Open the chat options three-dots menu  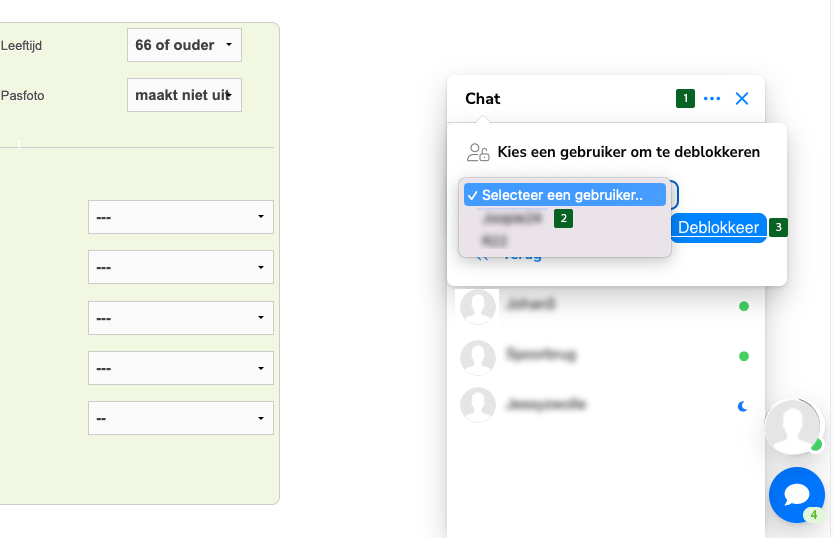pos(712,98)
